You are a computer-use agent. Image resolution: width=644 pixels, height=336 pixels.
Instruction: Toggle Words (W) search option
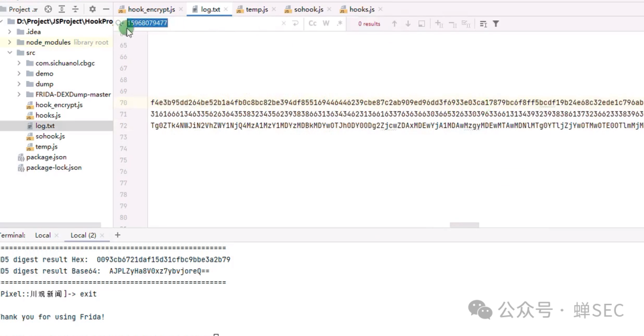[x=326, y=23]
